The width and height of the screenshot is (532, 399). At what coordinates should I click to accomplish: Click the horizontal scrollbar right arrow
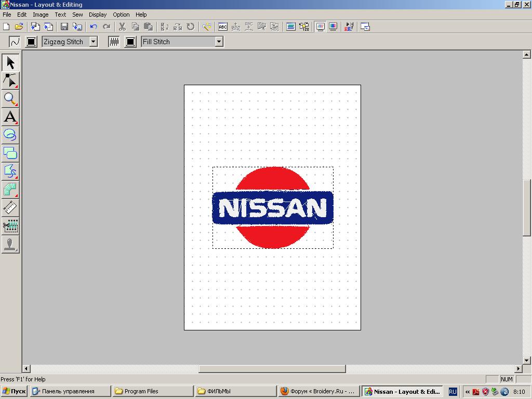coord(518,368)
